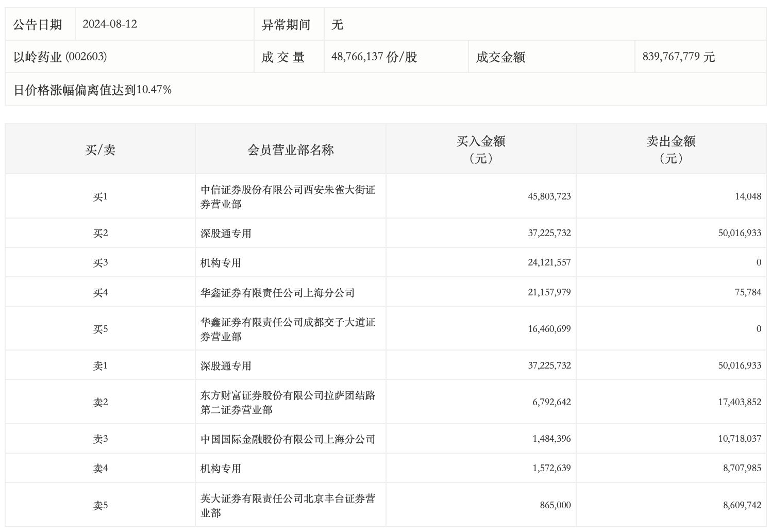Screen dimensions: 771x532
Task: Click the announcement date 2024-08-12
Action: [x=110, y=24]
